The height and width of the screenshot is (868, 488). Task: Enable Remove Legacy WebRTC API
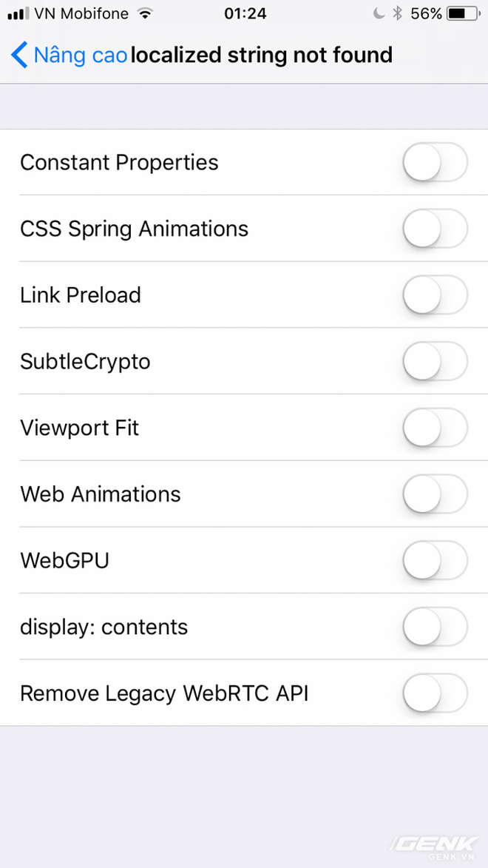[435, 693]
